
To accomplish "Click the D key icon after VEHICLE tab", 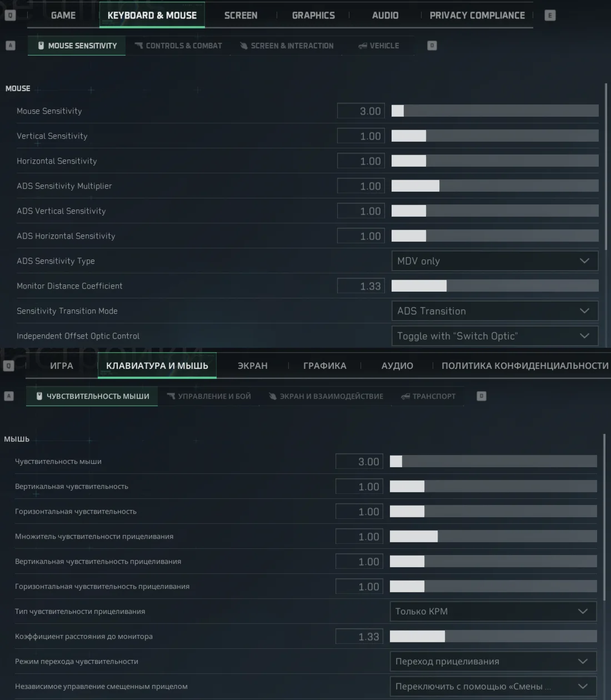I will (x=432, y=46).
